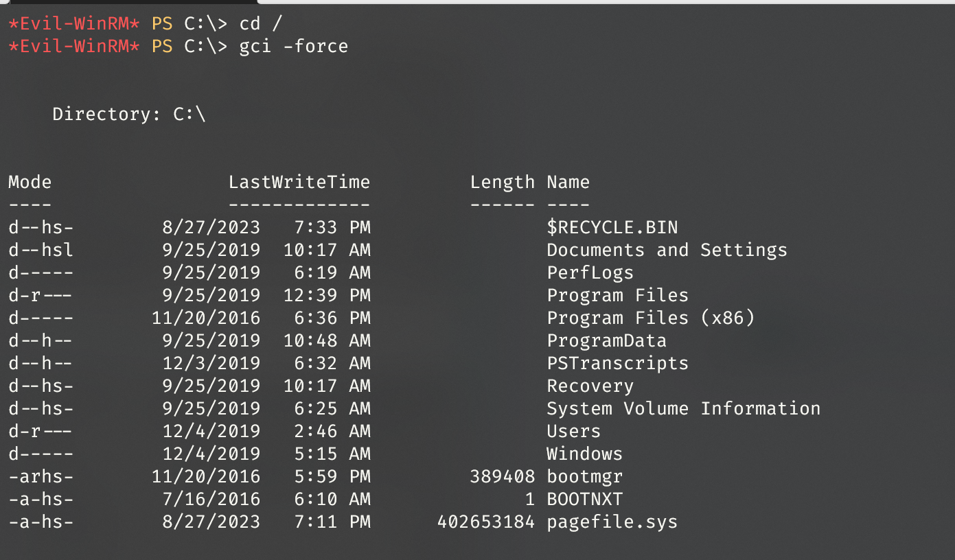Click the BOOTNXT length value 1
Screen dimensions: 955x560
pos(530,499)
